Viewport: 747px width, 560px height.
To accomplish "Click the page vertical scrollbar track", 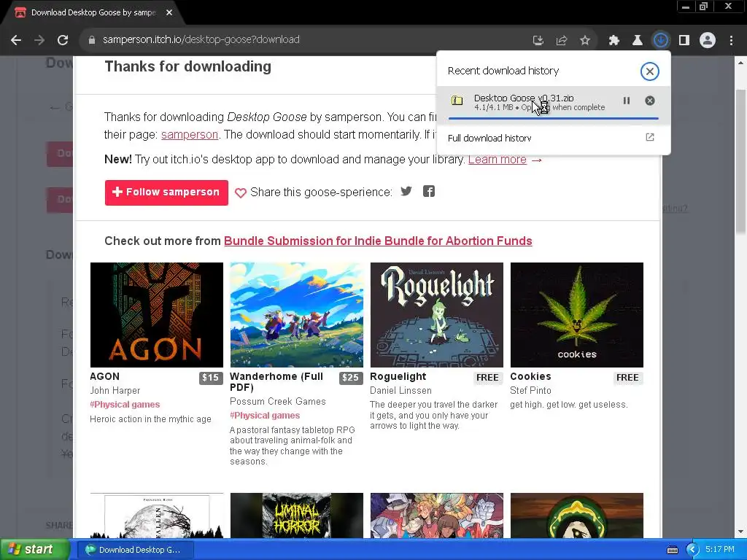I will coord(740,381).
